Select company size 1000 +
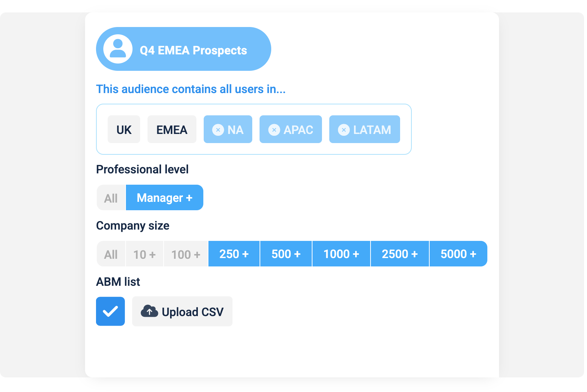This screenshot has height=392, width=587. (341, 254)
